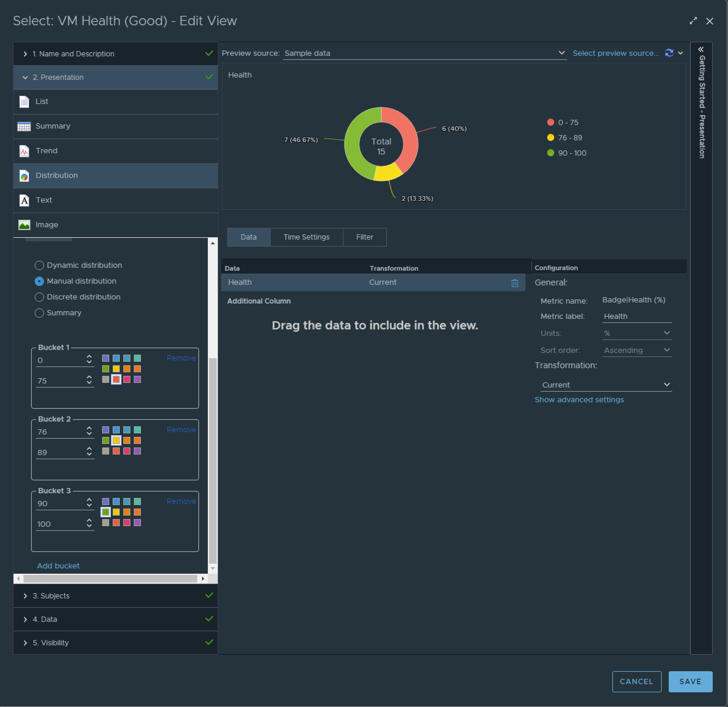Choose the Image presentation icon

(x=24, y=225)
